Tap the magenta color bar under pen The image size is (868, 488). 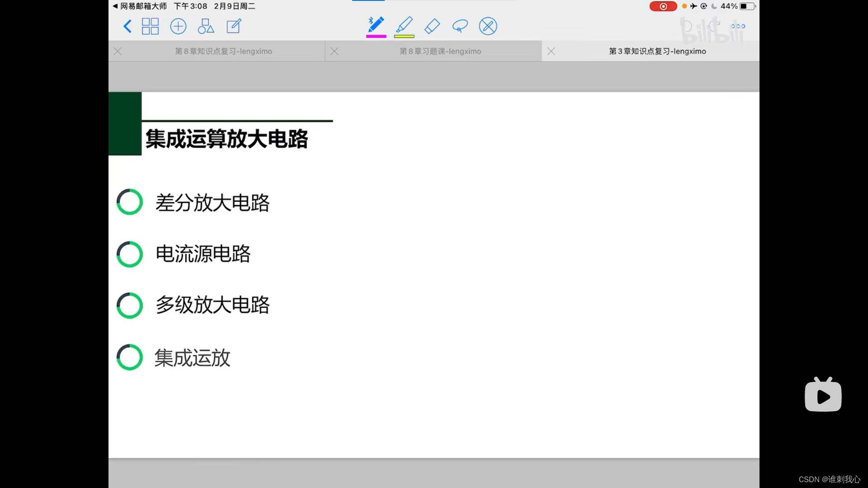376,36
